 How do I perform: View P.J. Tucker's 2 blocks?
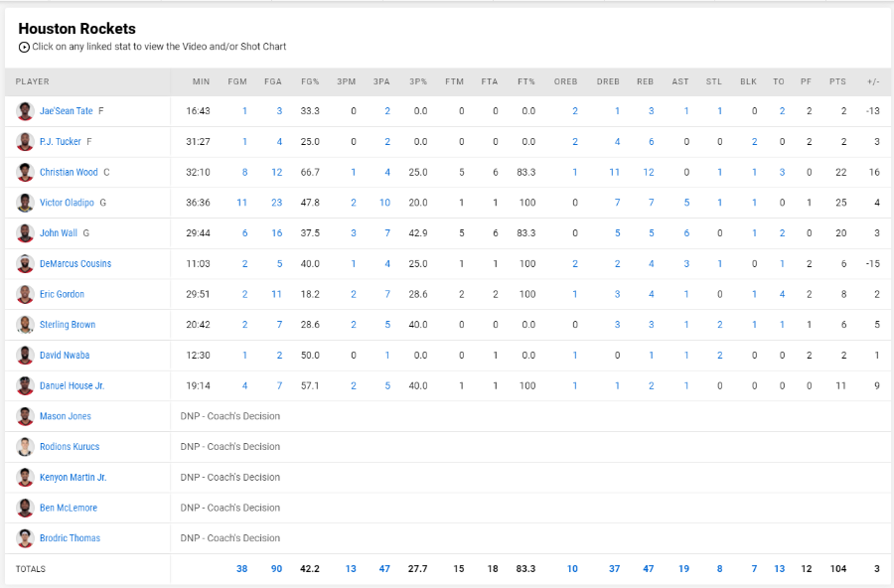pyautogui.click(x=754, y=141)
